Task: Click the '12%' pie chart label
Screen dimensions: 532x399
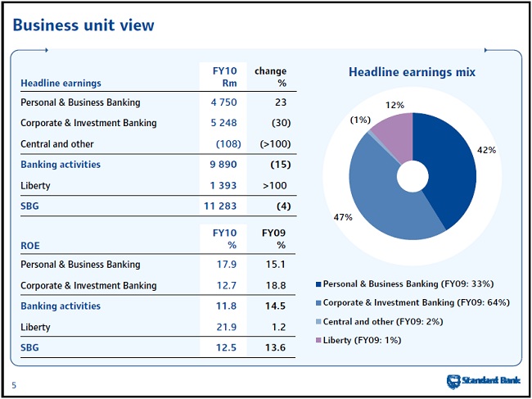Action: click(394, 105)
